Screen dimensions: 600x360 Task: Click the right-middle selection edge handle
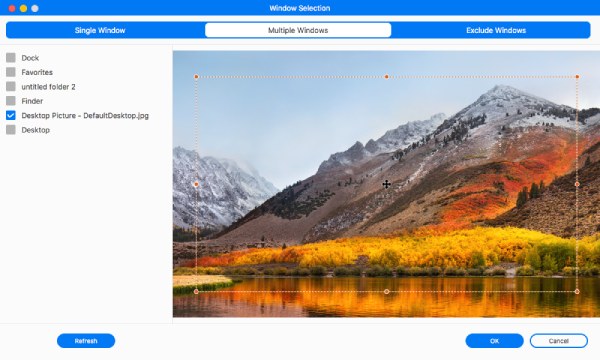(x=577, y=184)
